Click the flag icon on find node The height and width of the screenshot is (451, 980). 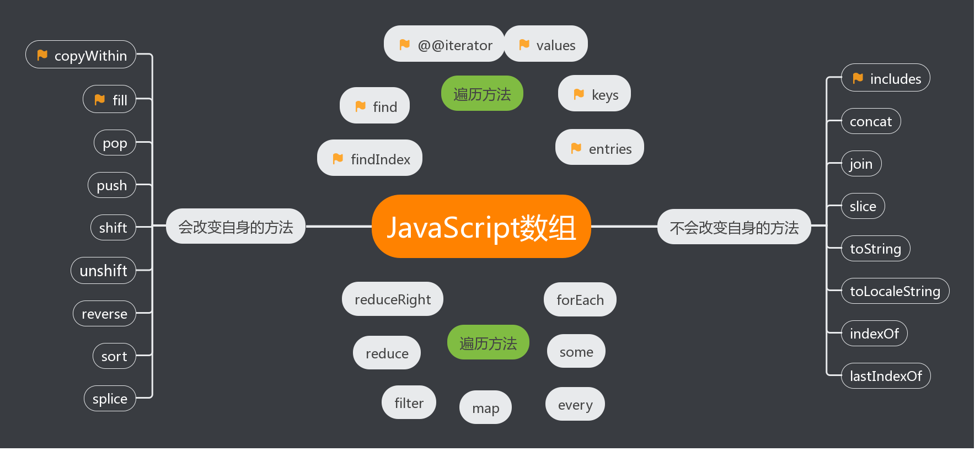(x=360, y=106)
